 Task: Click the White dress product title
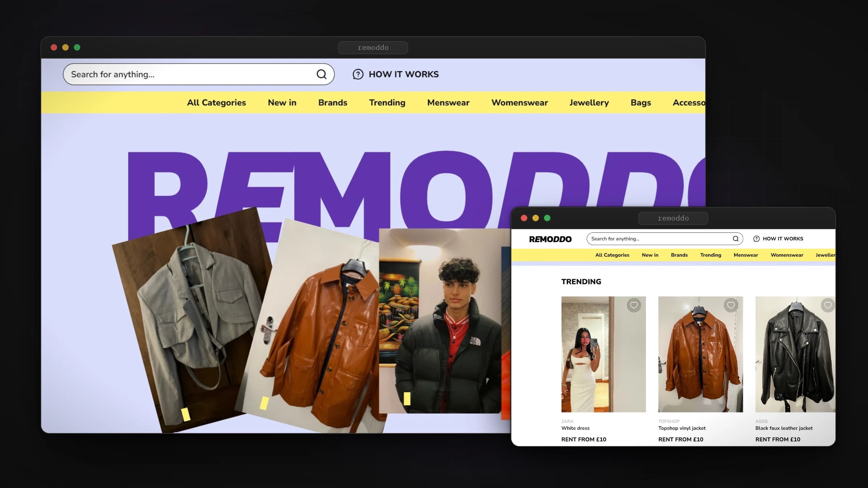pos(575,428)
